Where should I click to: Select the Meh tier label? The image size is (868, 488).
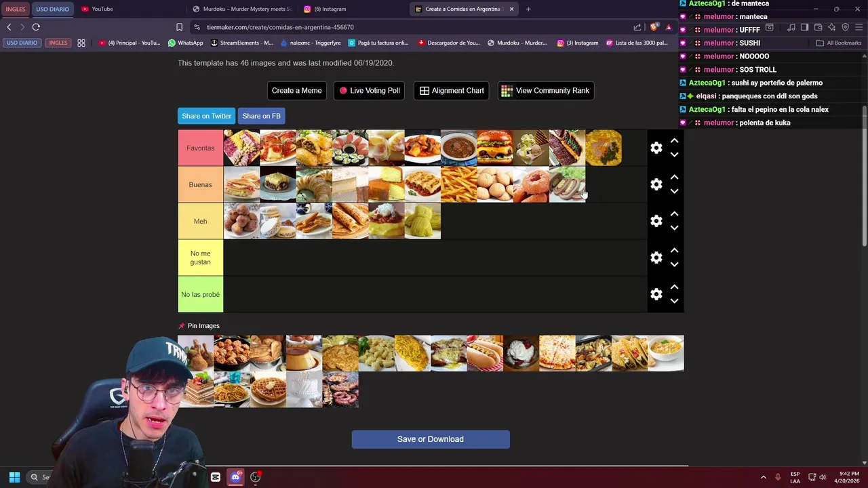coord(200,221)
